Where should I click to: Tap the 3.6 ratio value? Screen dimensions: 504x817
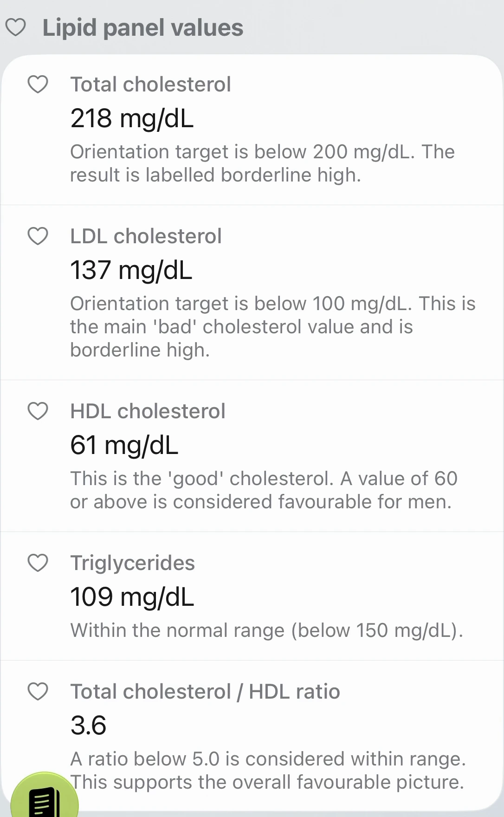click(89, 725)
